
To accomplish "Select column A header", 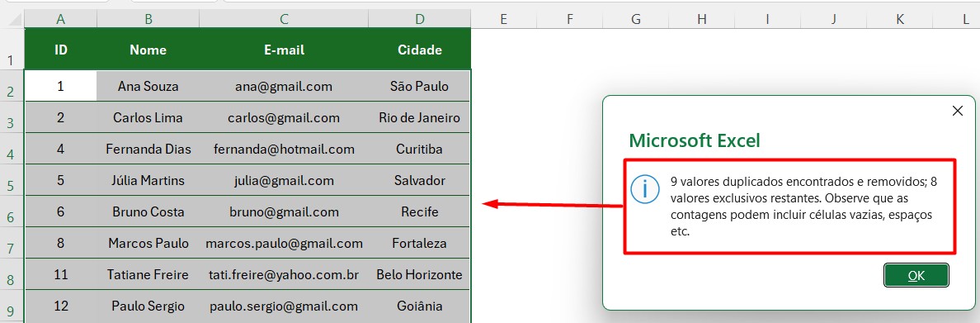I will coord(60,19).
